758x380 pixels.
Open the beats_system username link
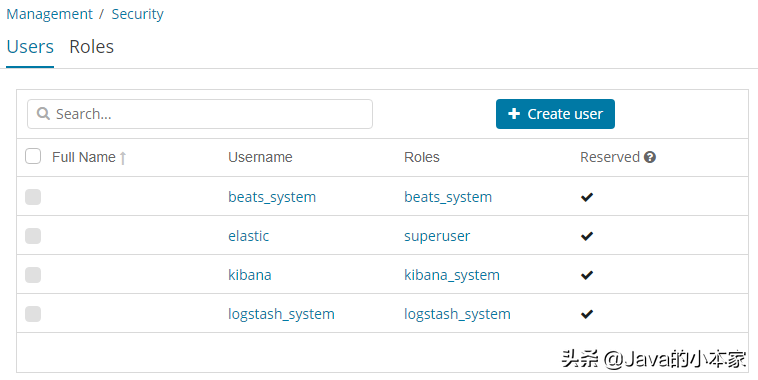272,197
